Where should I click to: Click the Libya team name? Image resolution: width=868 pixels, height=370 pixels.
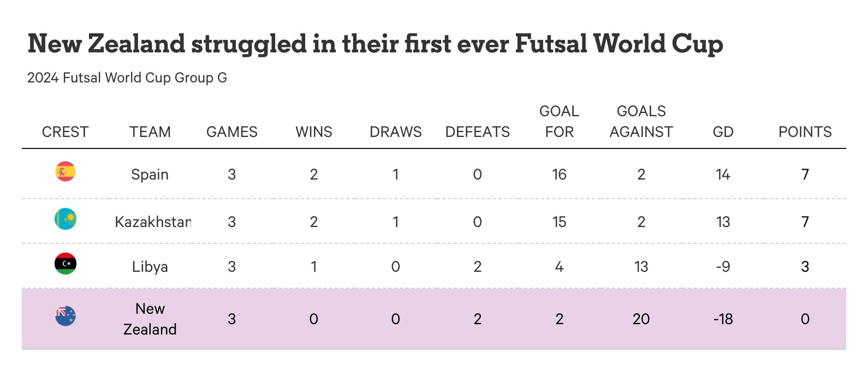150,267
